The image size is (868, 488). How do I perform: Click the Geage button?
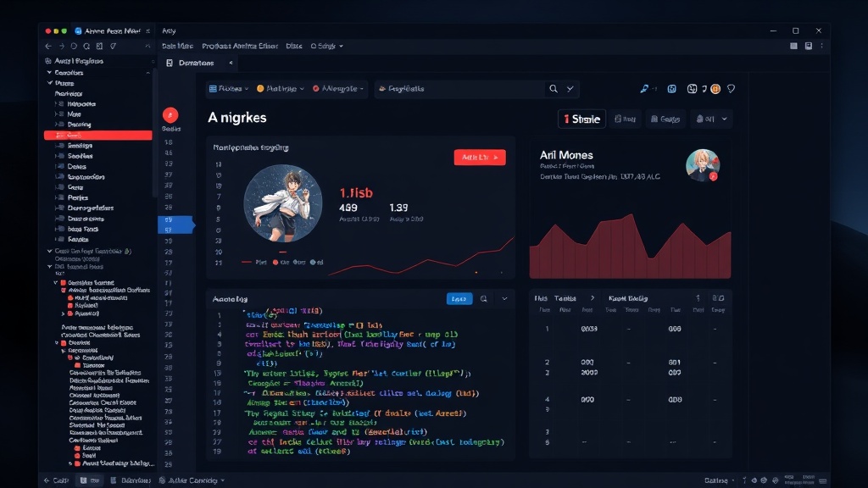665,119
